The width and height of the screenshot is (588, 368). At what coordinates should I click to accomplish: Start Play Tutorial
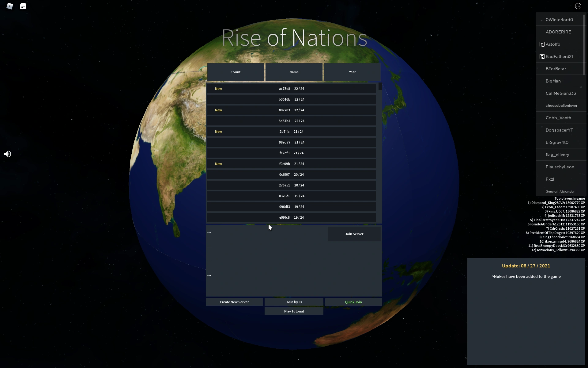pyautogui.click(x=294, y=311)
